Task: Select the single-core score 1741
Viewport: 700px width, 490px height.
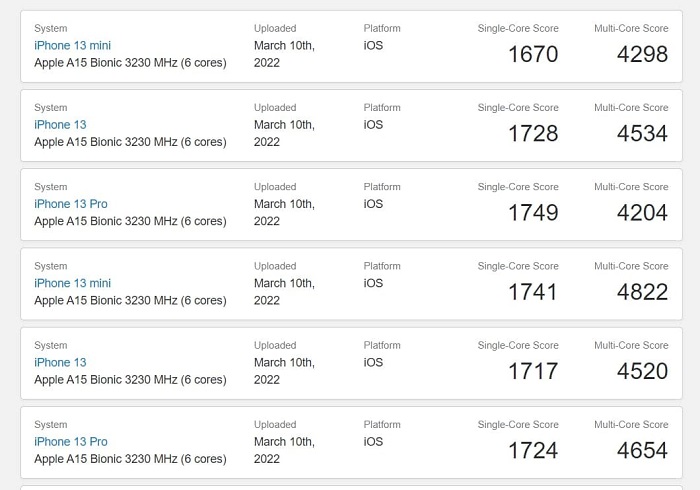Action: pos(533,292)
